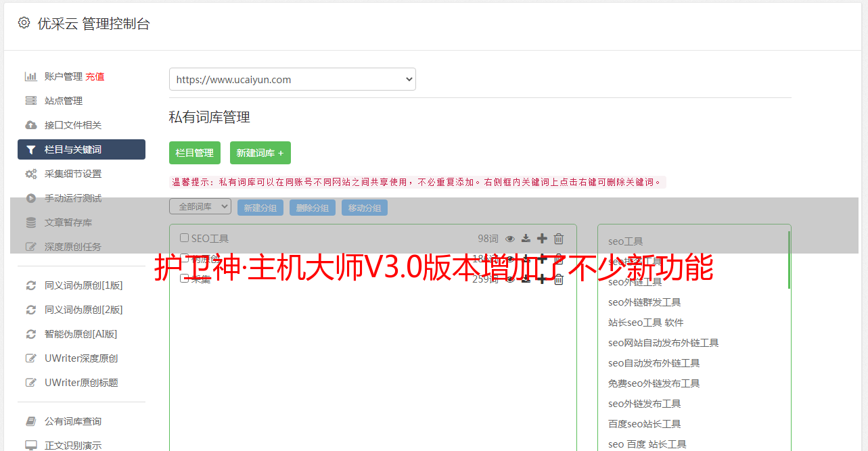Click bar chart icon next to 账户管理
The width and height of the screenshot is (868, 451).
(x=31, y=76)
